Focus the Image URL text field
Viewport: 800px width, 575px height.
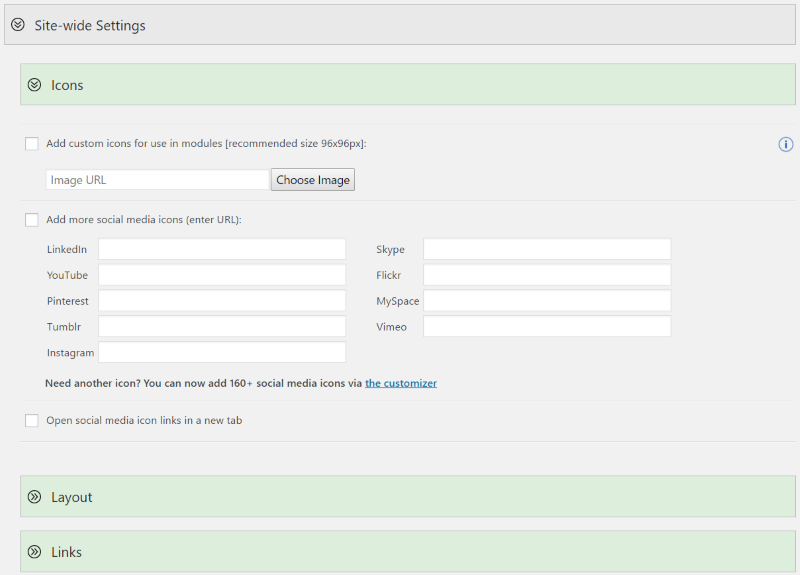(x=157, y=180)
